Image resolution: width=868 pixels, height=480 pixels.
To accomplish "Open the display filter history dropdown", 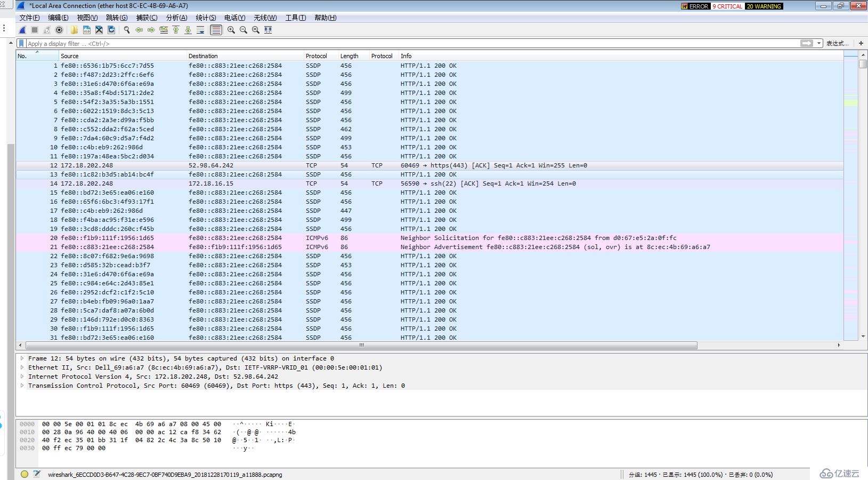I will pos(819,43).
